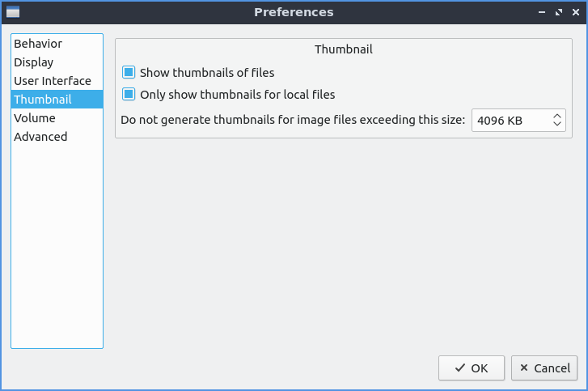
Task: Open the window menu icon in title bar
Action: click(12, 12)
